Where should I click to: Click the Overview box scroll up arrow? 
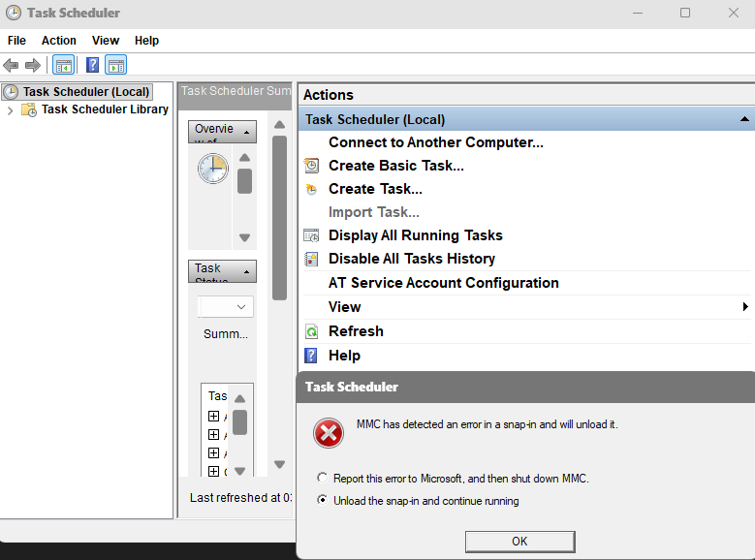pos(244,158)
